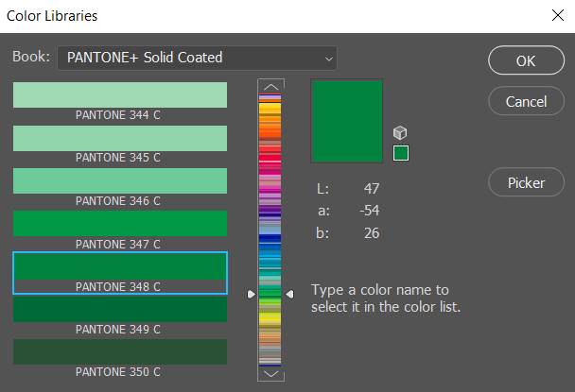
Task: Click the large green color preview
Action: click(347, 121)
